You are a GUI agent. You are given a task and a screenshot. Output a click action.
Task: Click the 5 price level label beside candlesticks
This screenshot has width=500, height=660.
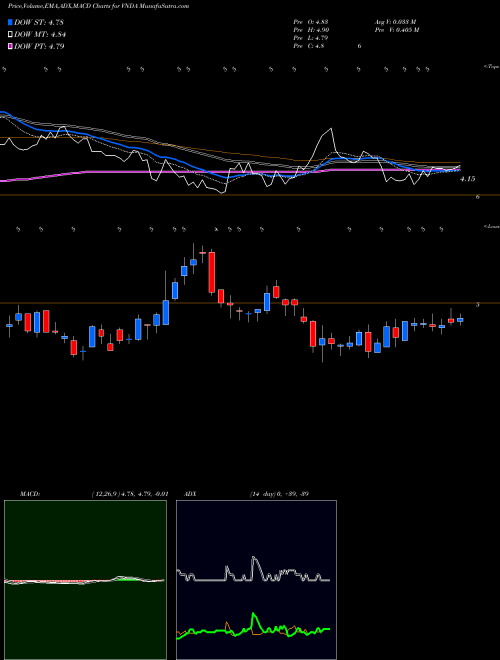pos(477,305)
